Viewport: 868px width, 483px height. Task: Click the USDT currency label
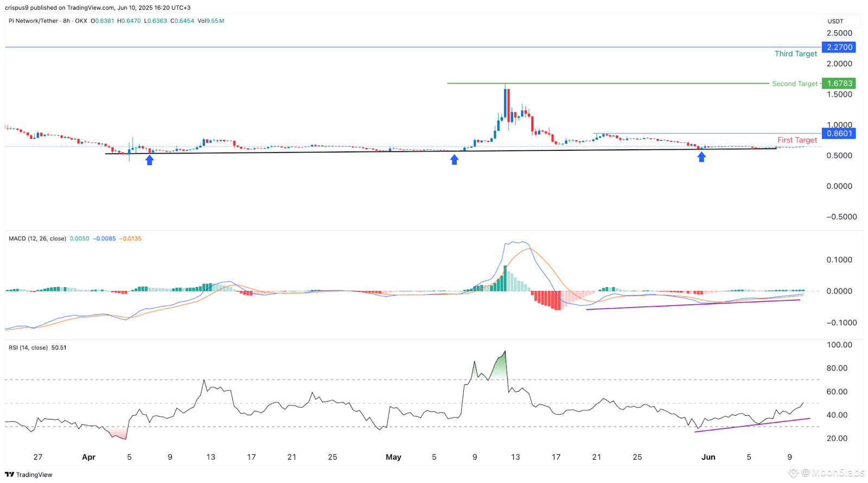coord(835,21)
